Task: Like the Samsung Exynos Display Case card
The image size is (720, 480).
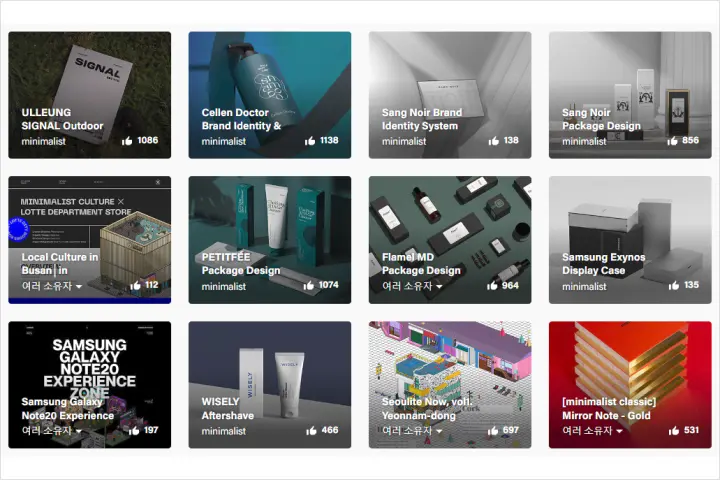Action: [x=674, y=285]
